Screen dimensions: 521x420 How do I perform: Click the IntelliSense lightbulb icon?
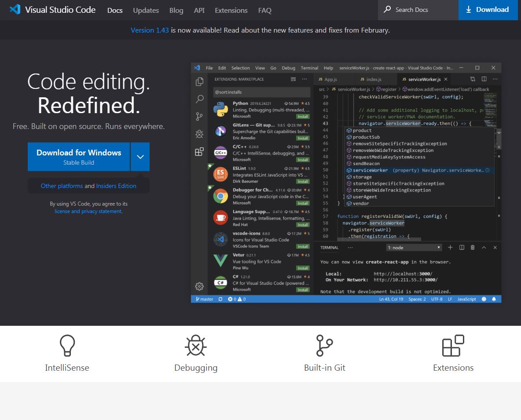(67, 346)
